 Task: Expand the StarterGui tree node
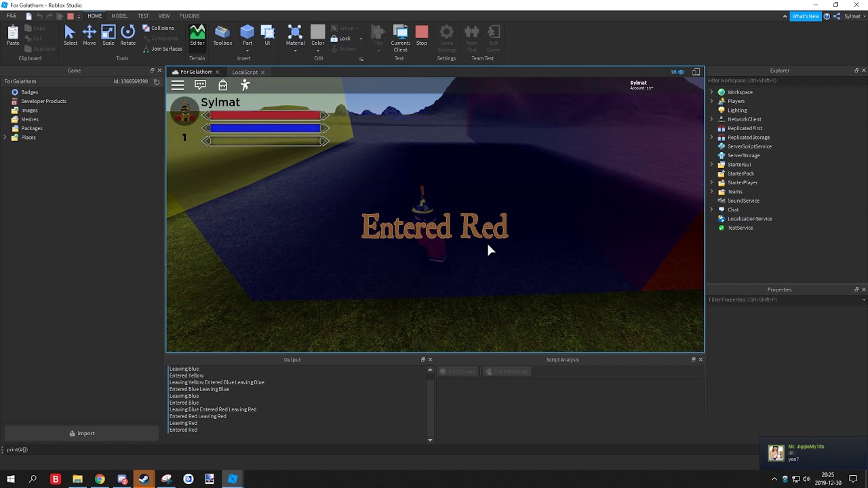711,165
